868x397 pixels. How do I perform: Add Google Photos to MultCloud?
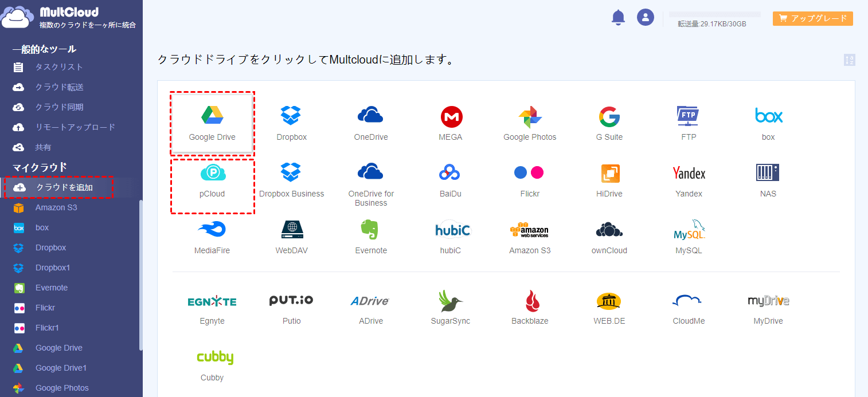click(x=530, y=124)
